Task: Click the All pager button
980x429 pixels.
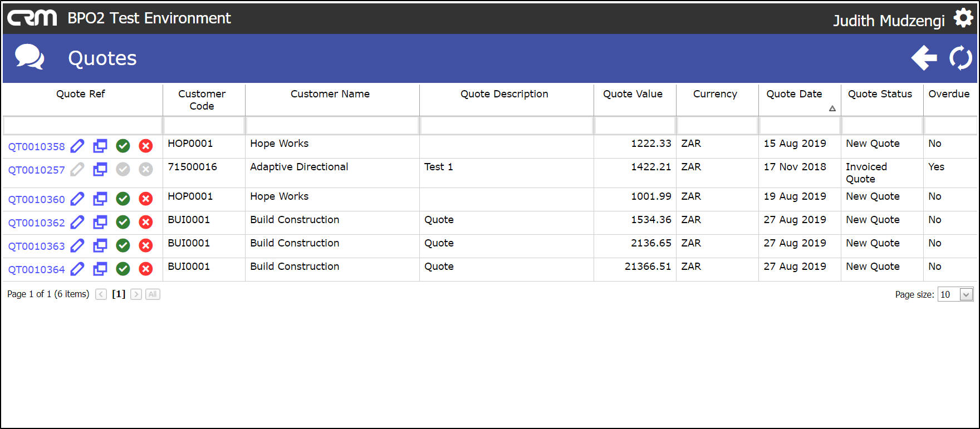Action: [x=153, y=294]
